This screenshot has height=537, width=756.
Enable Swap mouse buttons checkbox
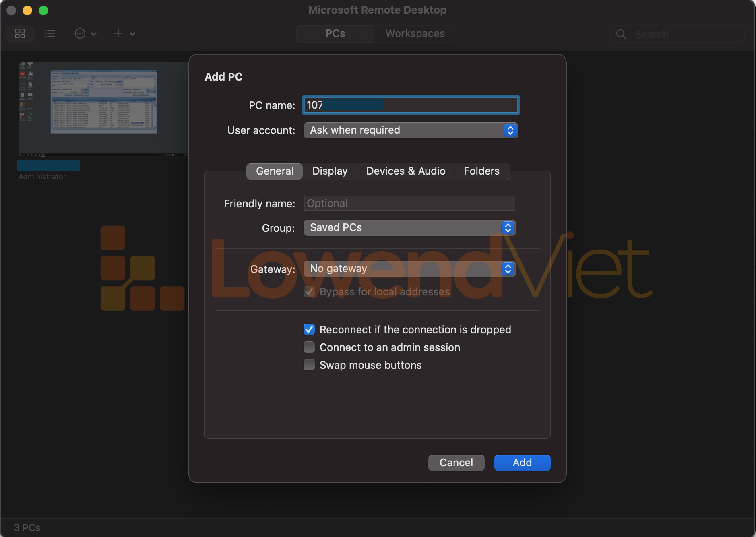point(309,365)
